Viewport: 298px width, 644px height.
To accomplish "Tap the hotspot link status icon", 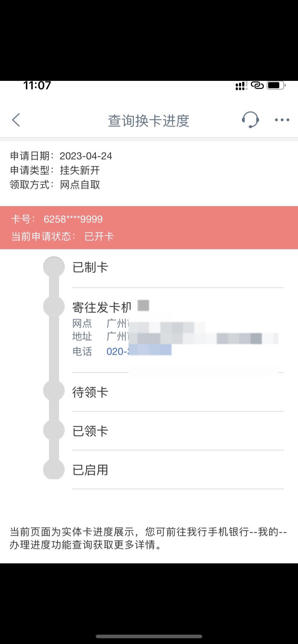I will [x=257, y=85].
